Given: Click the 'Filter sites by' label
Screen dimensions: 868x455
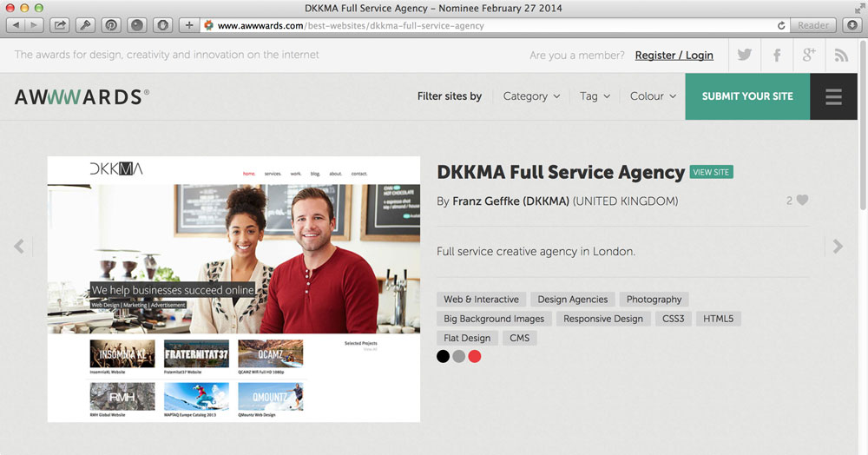Looking at the screenshot, I should [x=450, y=96].
